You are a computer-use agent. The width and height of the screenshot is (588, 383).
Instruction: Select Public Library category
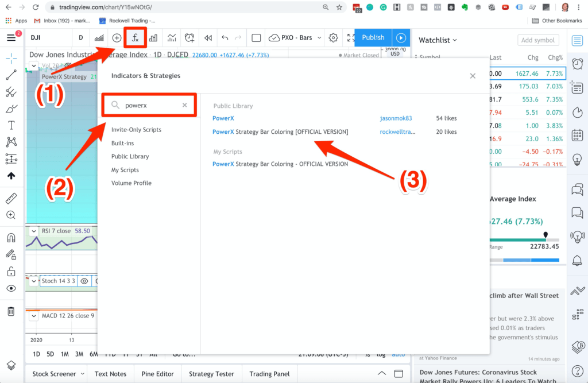pos(130,156)
